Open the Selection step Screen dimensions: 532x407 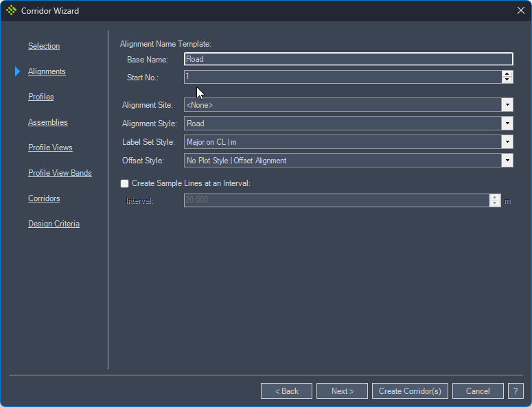pyautogui.click(x=44, y=46)
